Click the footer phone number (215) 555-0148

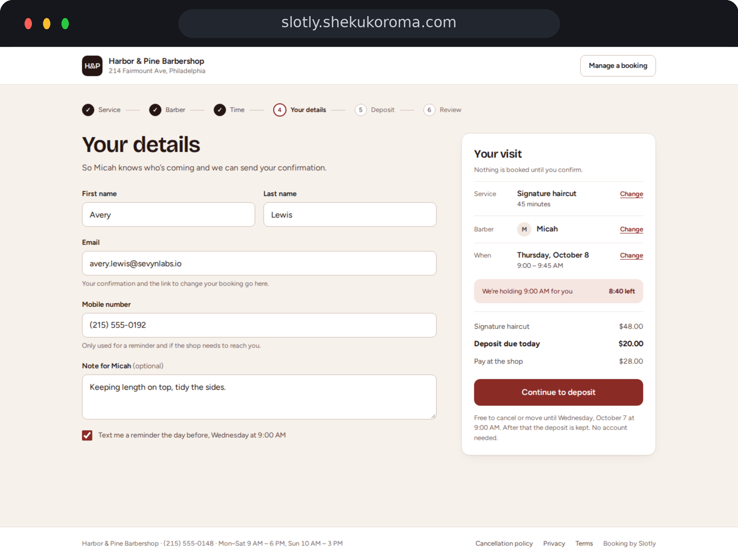[188, 543]
